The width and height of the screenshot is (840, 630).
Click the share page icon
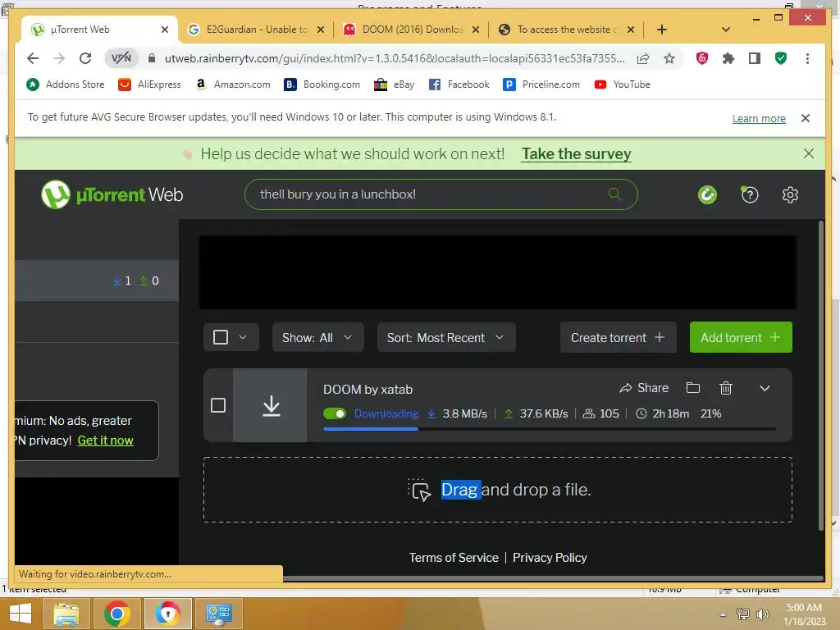pyautogui.click(x=643, y=58)
